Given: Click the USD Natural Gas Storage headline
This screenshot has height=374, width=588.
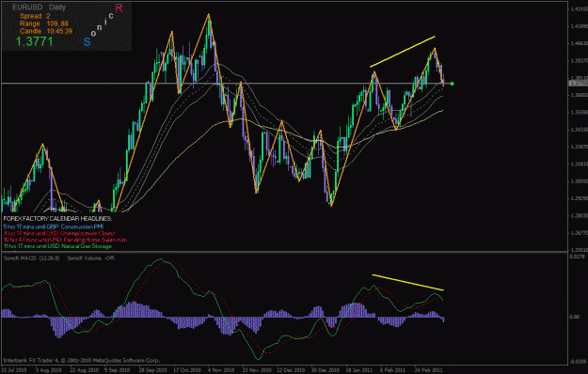Looking at the screenshot, I should click(x=57, y=246).
